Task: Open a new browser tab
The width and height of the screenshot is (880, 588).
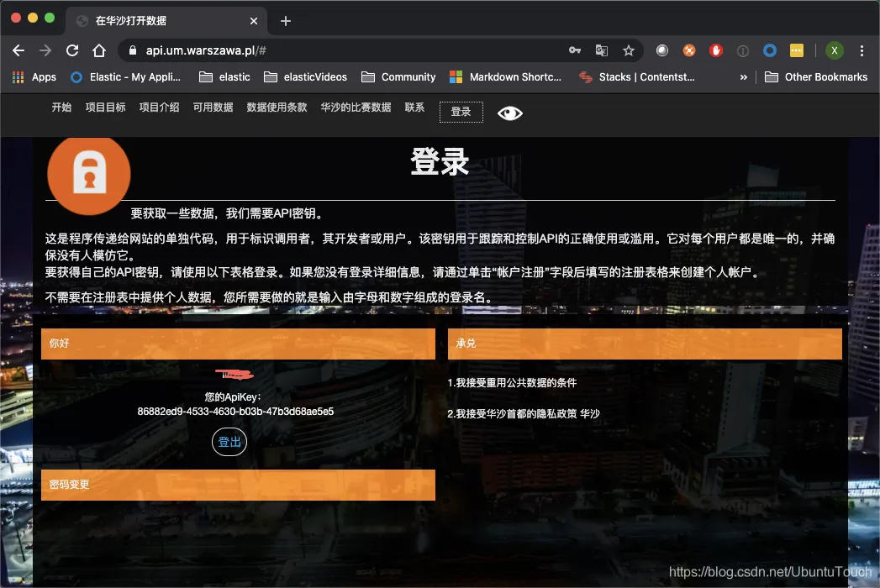Action: tap(286, 21)
